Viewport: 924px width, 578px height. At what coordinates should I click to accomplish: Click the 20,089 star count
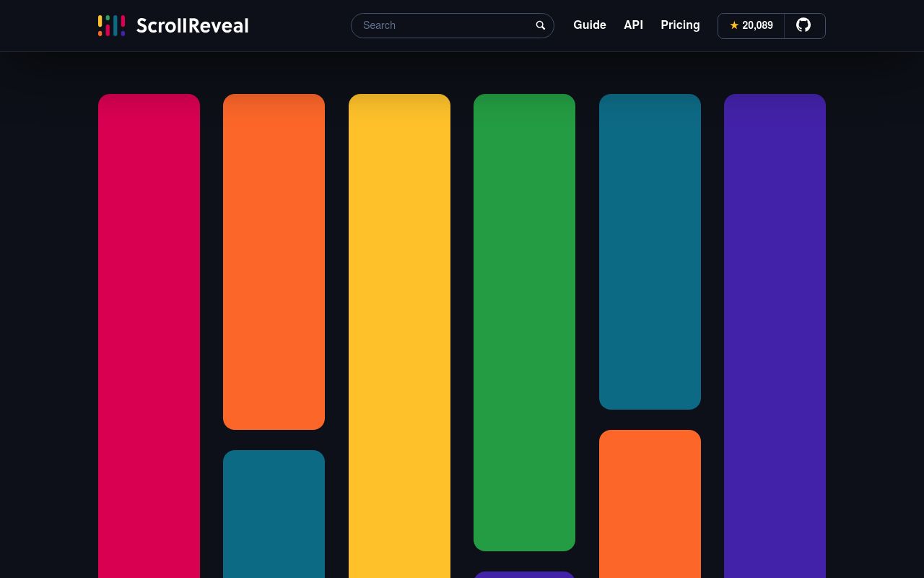[757, 25]
